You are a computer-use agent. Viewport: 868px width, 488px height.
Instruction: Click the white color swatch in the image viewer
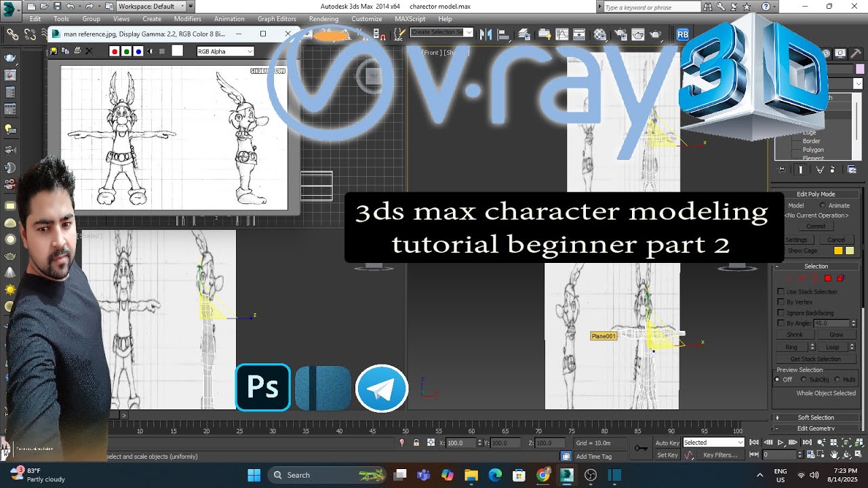point(177,51)
